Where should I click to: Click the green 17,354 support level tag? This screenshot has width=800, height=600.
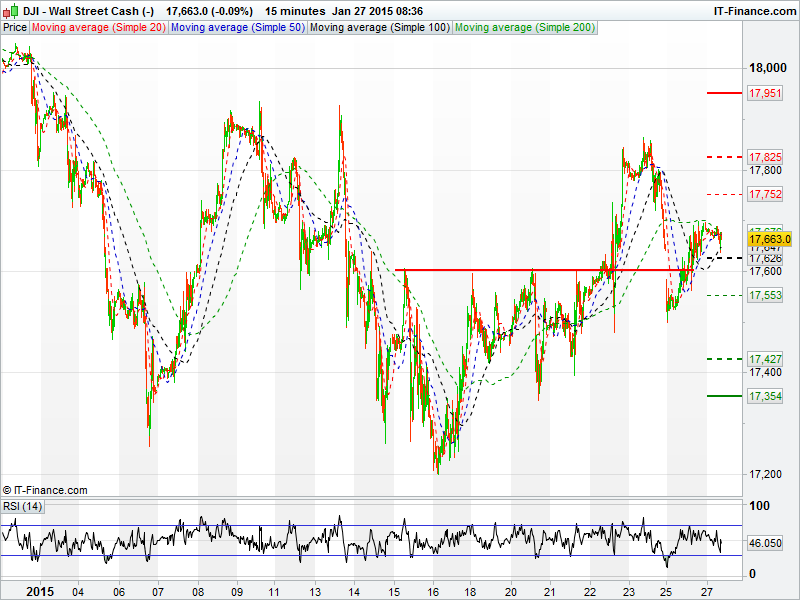tap(765, 397)
